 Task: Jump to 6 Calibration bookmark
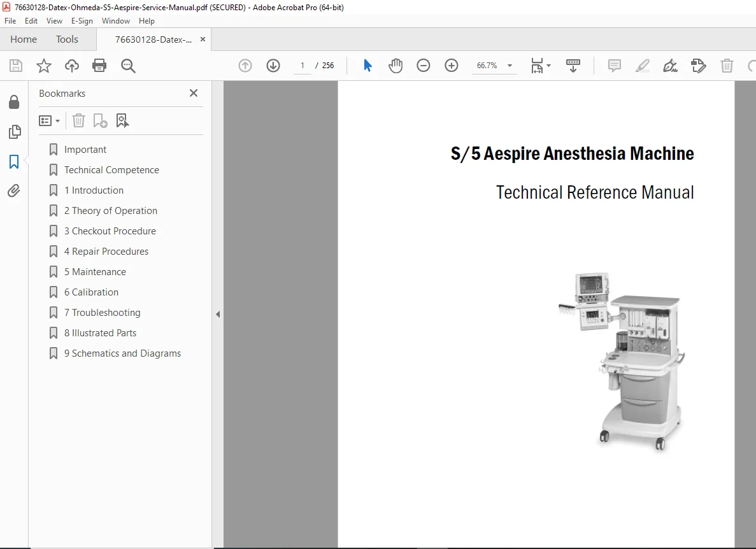[91, 292]
